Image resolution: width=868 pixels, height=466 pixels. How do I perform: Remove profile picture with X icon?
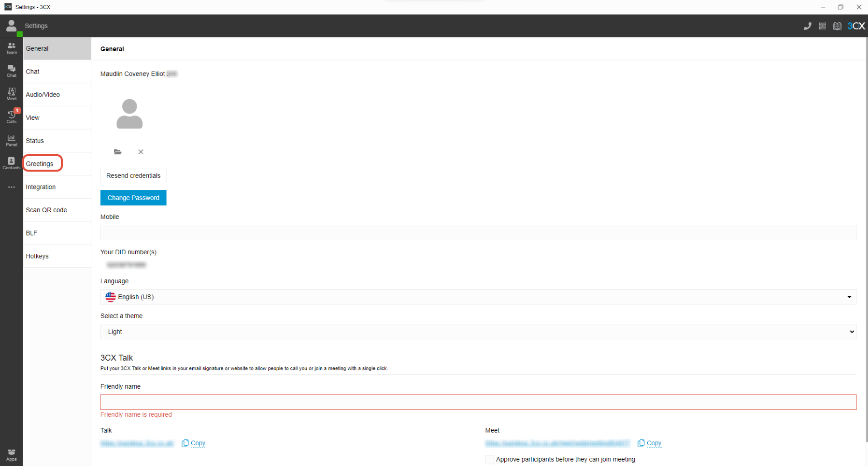point(141,152)
